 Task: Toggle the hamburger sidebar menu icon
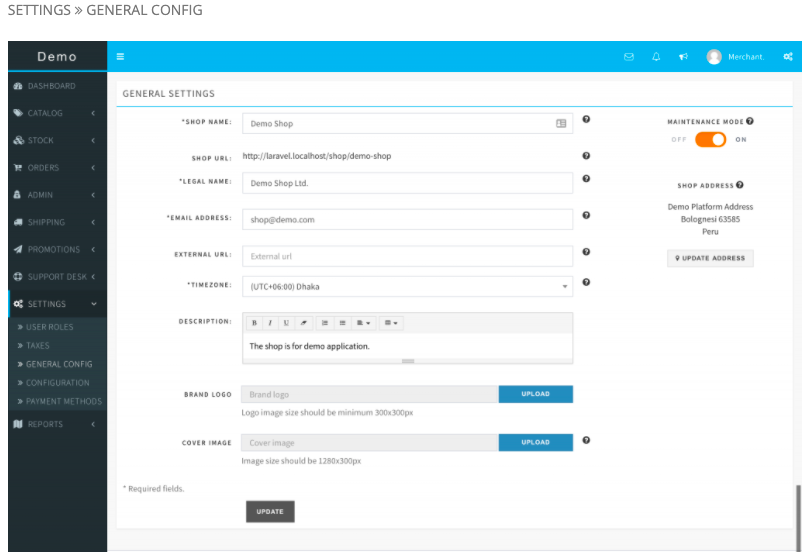(x=120, y=56)
